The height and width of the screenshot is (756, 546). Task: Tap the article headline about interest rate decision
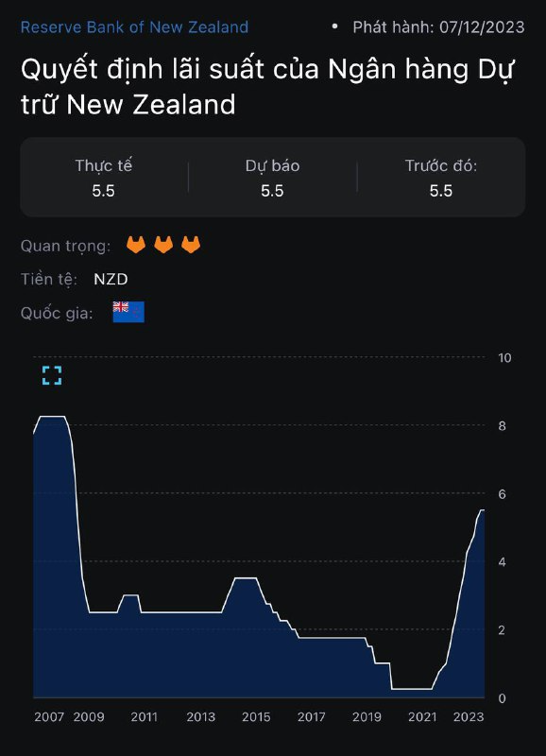click(x=267, y=86)
